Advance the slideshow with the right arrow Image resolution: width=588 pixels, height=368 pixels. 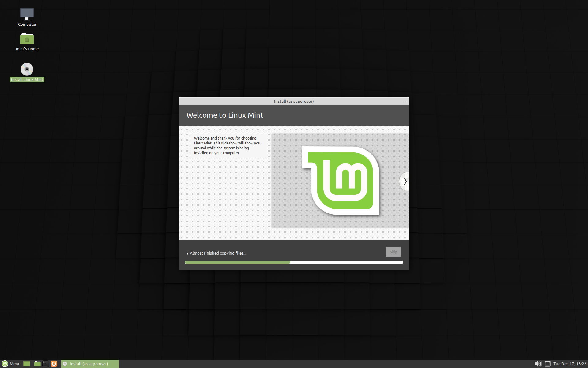(405, 181)
